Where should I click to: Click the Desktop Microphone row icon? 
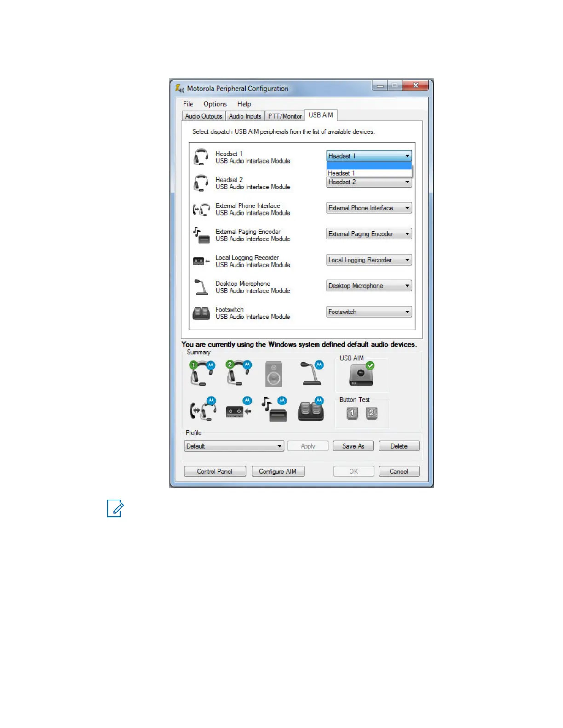pyautogui.click(x=201, y=287)
